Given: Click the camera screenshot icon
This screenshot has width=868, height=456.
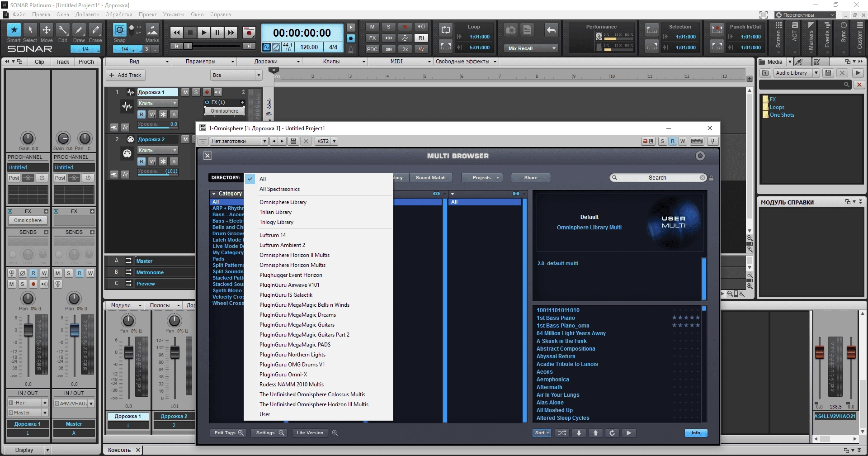Looking at the screenshot, I should [x=511, y=30].
